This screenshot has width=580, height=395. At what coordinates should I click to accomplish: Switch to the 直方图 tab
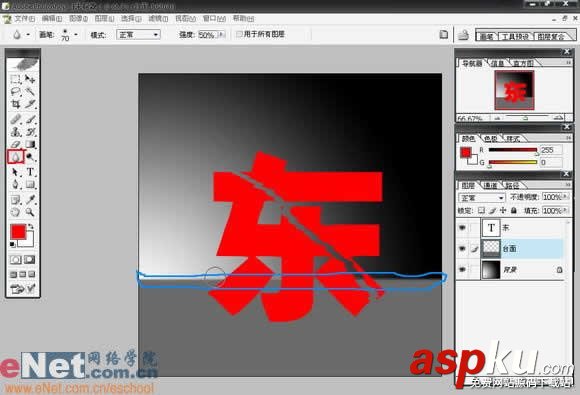(523, 63)
